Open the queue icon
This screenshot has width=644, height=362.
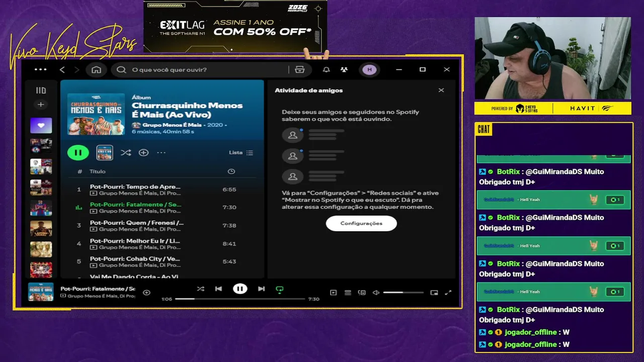[x=348, y=293]
